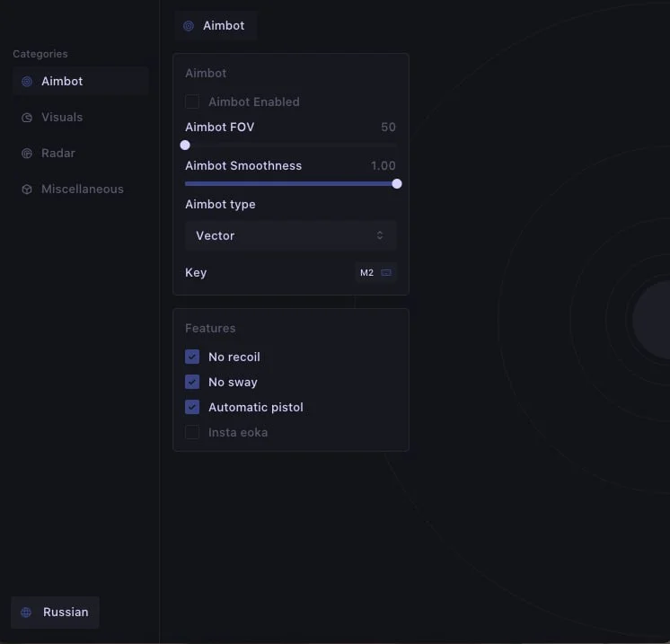The image size is (670, 644).
Task: Select the Miscellaneous label in Categories
Action: (x=83, y=190)
